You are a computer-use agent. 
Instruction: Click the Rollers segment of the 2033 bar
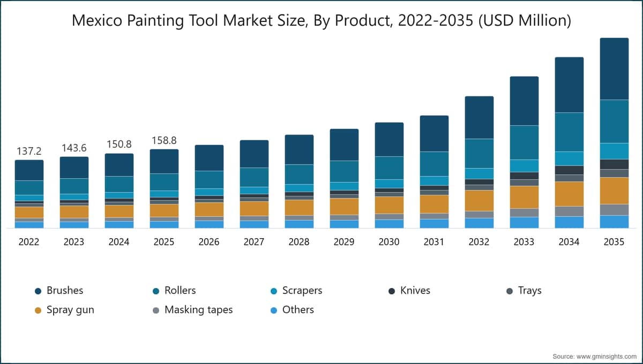coord(524,142)
